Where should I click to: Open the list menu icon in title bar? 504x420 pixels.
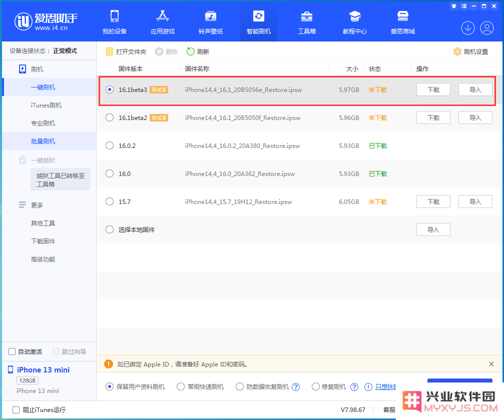pyautogui.click(x=464, y=6)
